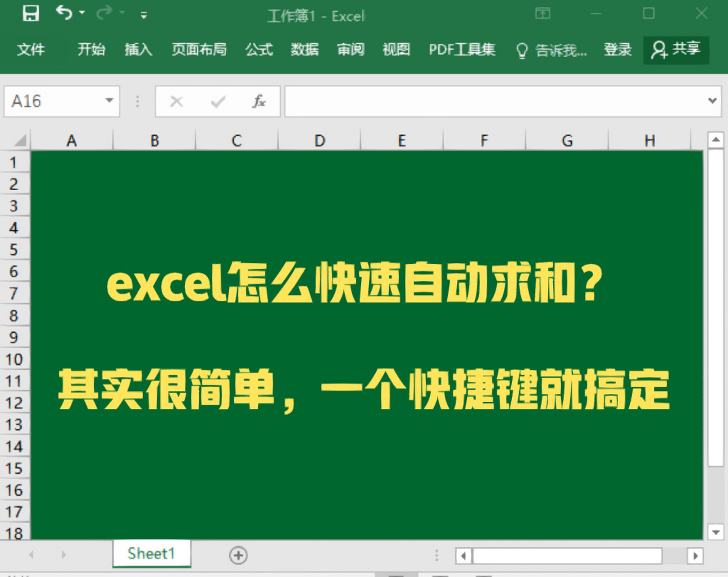The width and height of the screenshot is (728, 577).
Task: Click the New Sheet plus icon
Action: [x=238, y=555]
